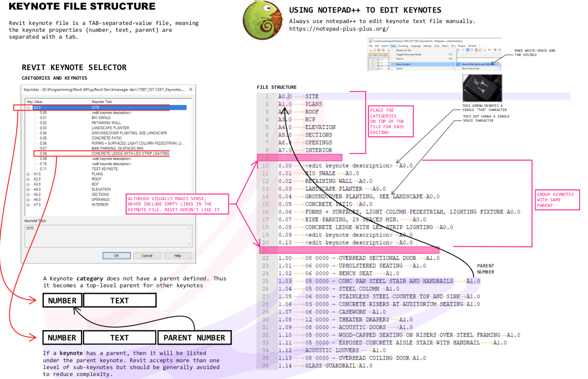
Task: Expand the A1.0 PLANS tree node
Action: [28, 174]
